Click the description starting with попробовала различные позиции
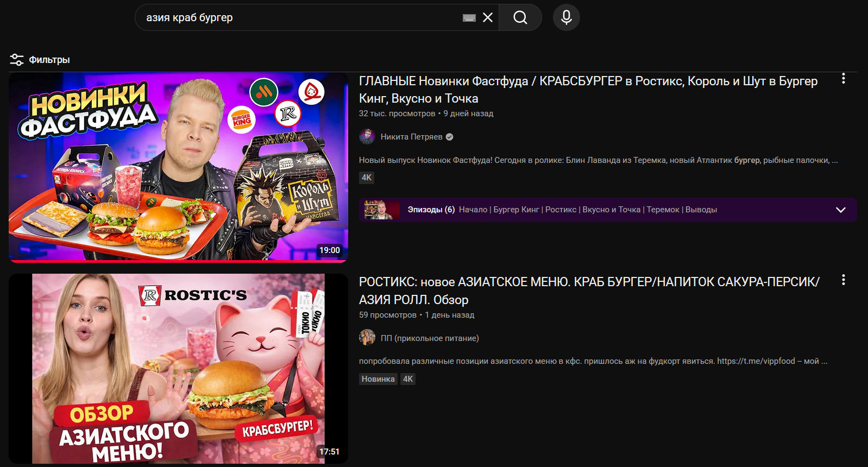The image size is (868, 467). [593, 361]
